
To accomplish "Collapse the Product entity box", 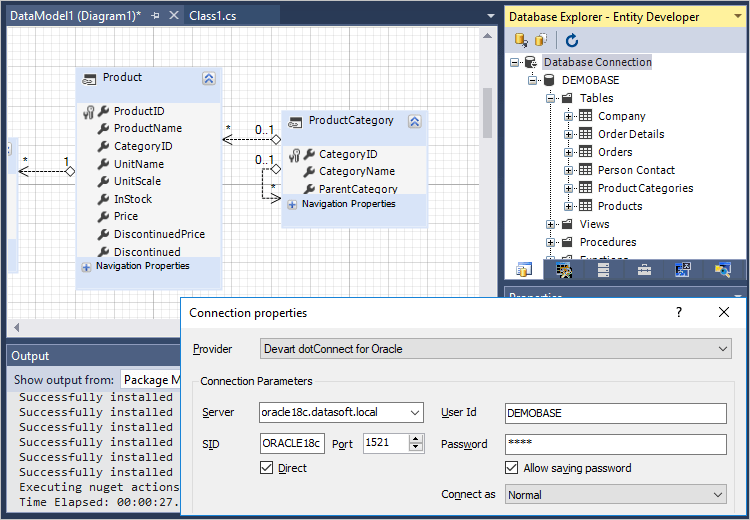I will click(x=209, y=78).
